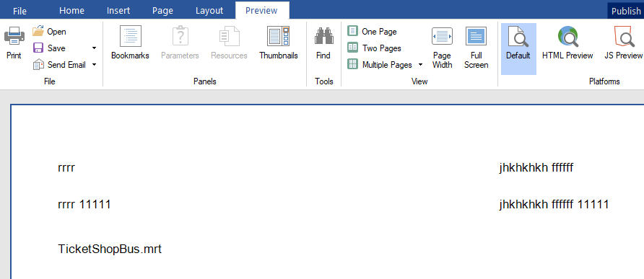Switch to HTML Preview platform
Viewport: 644px width, 279px height.
(567, 43)
